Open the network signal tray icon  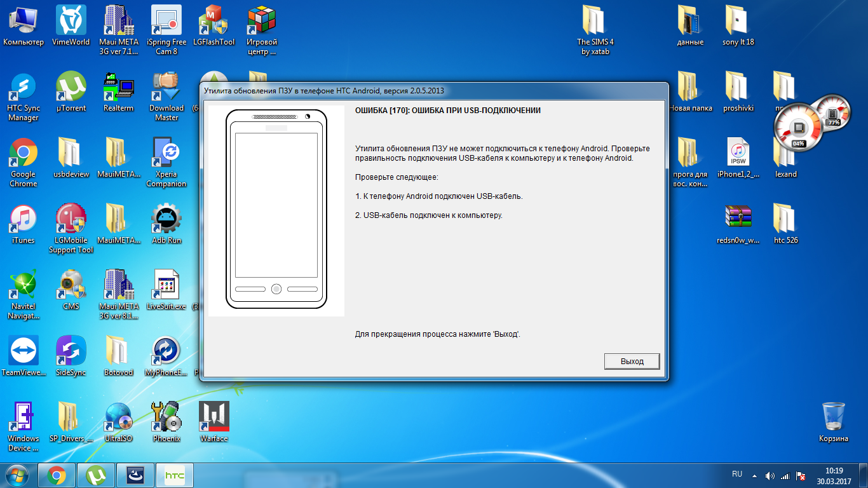(785, 476)
